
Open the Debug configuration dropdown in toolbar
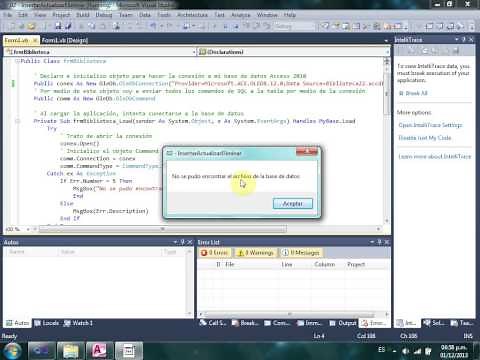pyautogui.click(x=294, y=26)
